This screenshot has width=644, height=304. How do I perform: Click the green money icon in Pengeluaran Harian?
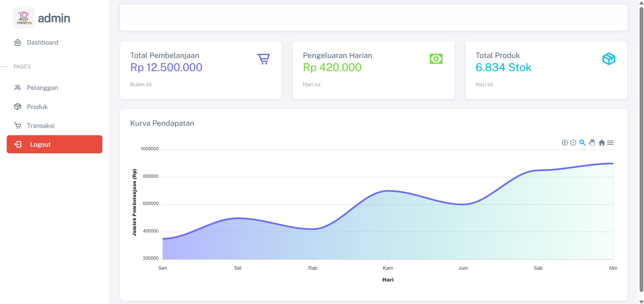(x=436, y=59)
